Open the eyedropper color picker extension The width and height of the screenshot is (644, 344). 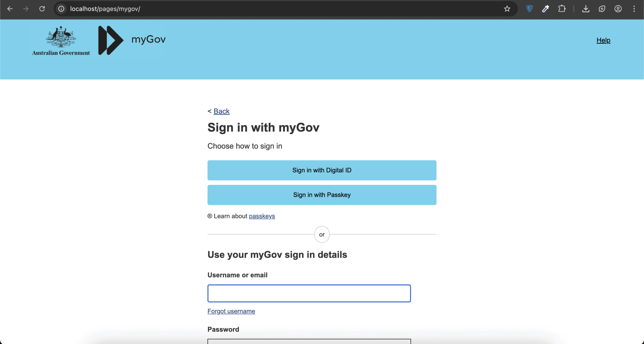click(x=545, y=9)
